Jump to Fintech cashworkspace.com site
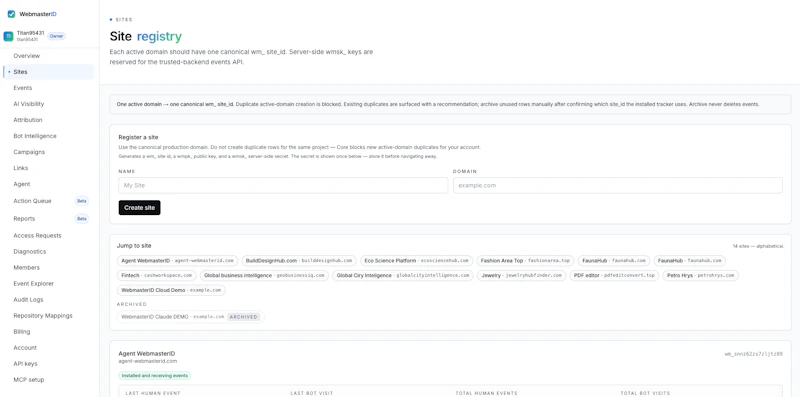The width and height of the screenshot is (800, 397). 157,275
